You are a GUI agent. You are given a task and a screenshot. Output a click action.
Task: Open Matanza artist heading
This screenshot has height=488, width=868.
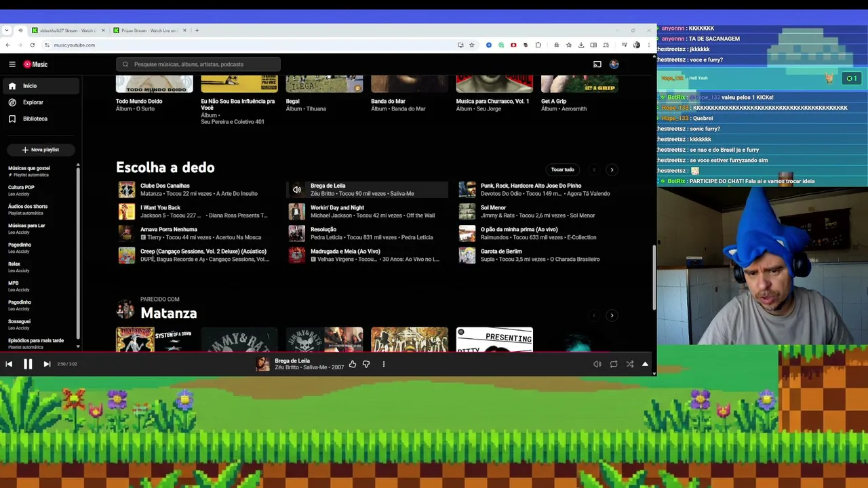[168, 313]
